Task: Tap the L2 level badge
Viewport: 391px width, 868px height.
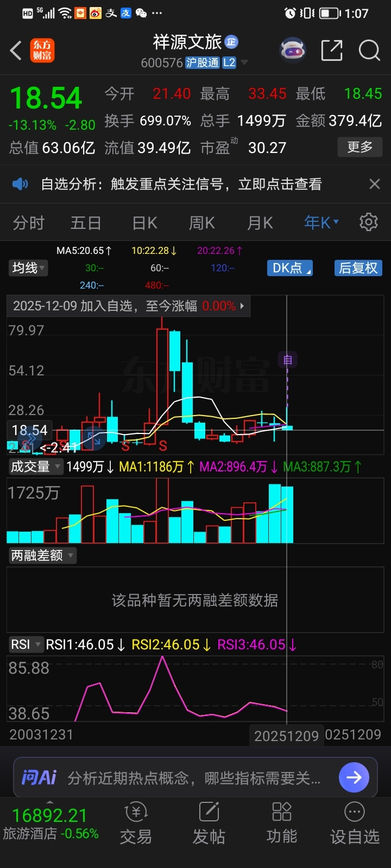Action: point(229,63)
